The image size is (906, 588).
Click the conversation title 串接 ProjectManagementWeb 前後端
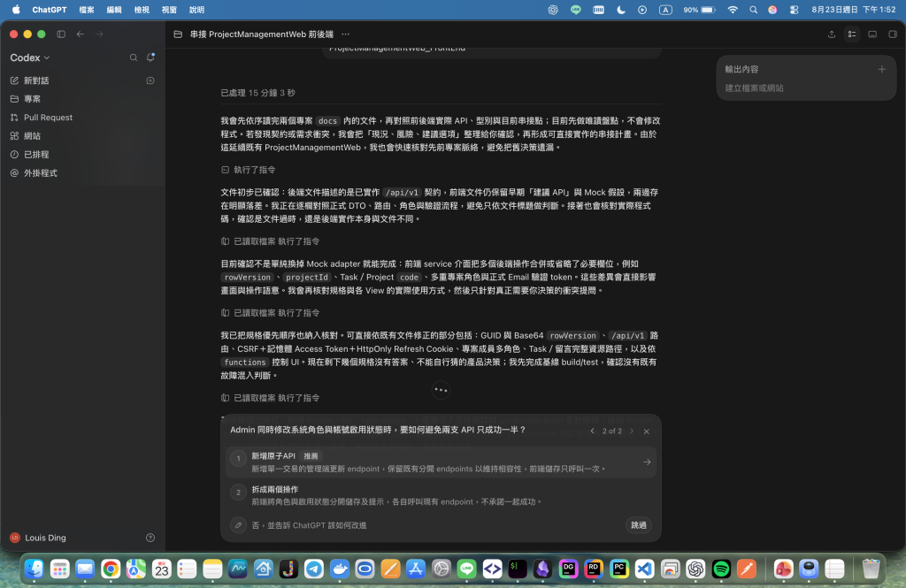coord(262,34)
